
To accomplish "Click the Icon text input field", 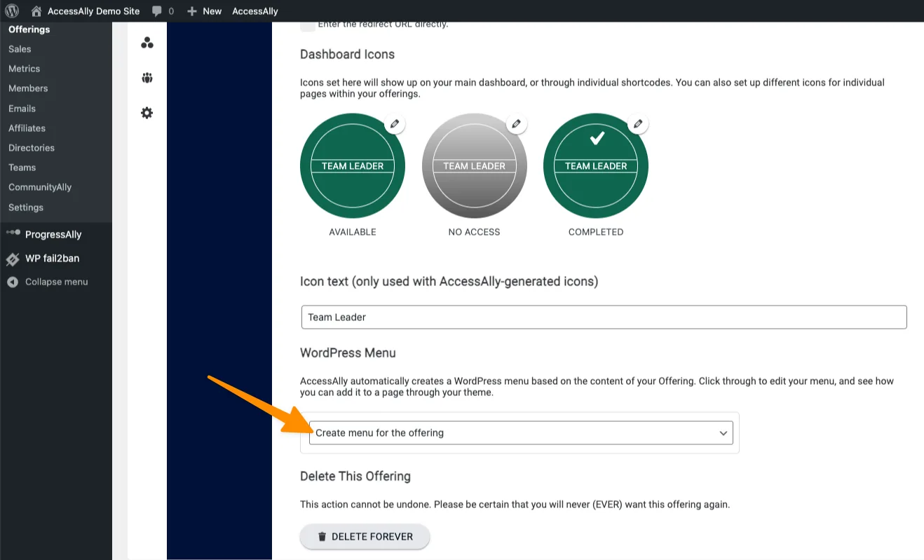I will pyautogui.click(x=604, y=317).
